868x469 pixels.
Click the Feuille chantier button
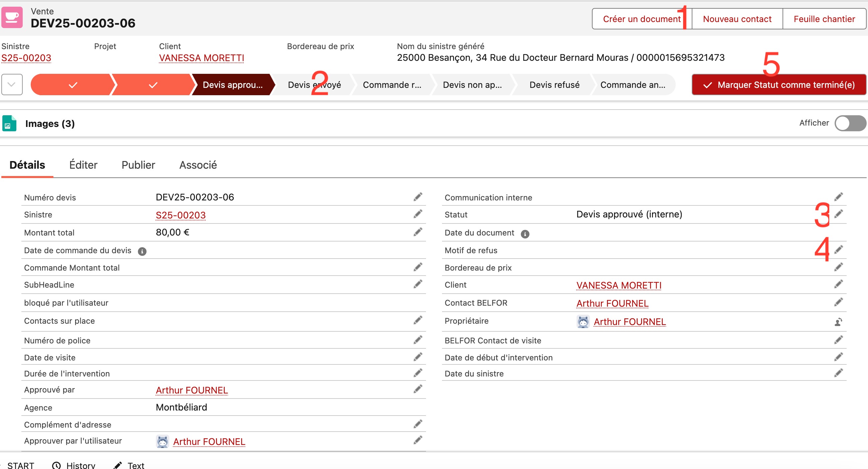point(824,19)
